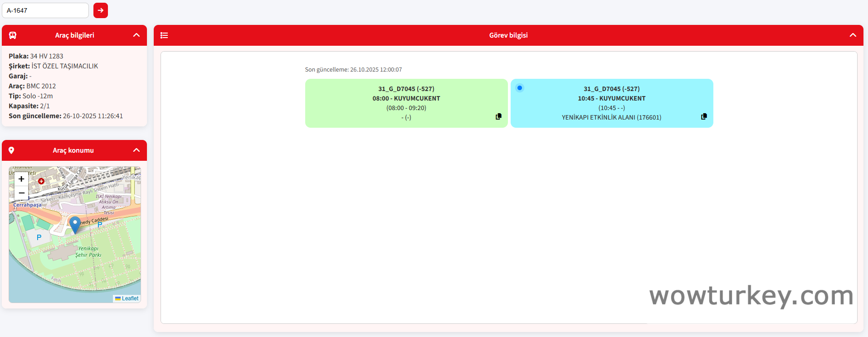Click the Görev bilgisi header title
This screenshot has width=868, height=337.
pyautogui.click(x=508, y=35)
